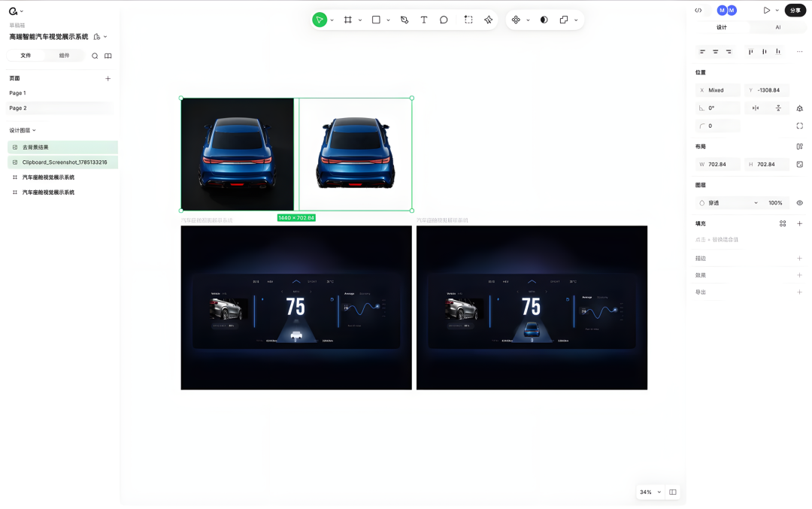Open the fill style grid icon

[x=783, y=224]
